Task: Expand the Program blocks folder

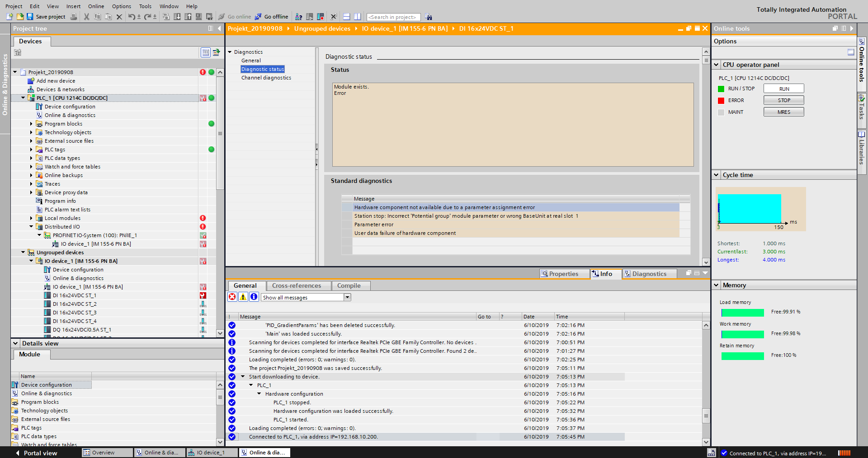Action: point(31,124)
